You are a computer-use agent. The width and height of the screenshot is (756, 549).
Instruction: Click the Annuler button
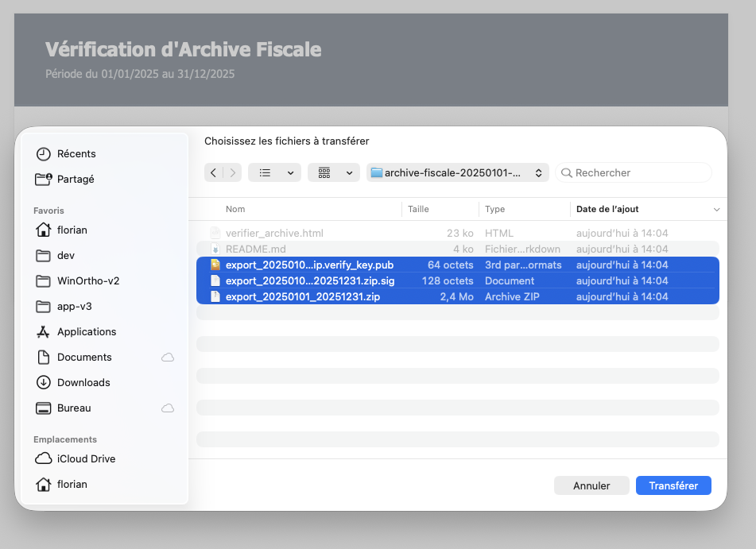point(591,485)
